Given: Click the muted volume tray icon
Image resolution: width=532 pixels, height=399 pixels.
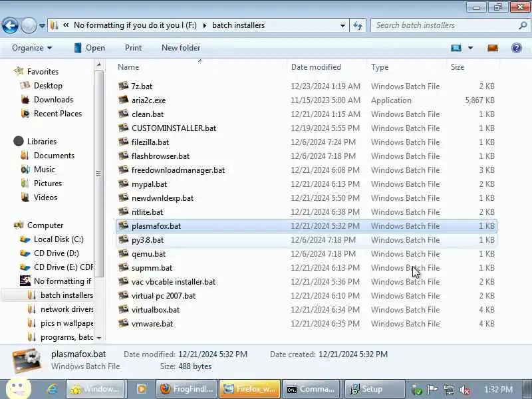Looking at the screenshot, I should 464,390.
